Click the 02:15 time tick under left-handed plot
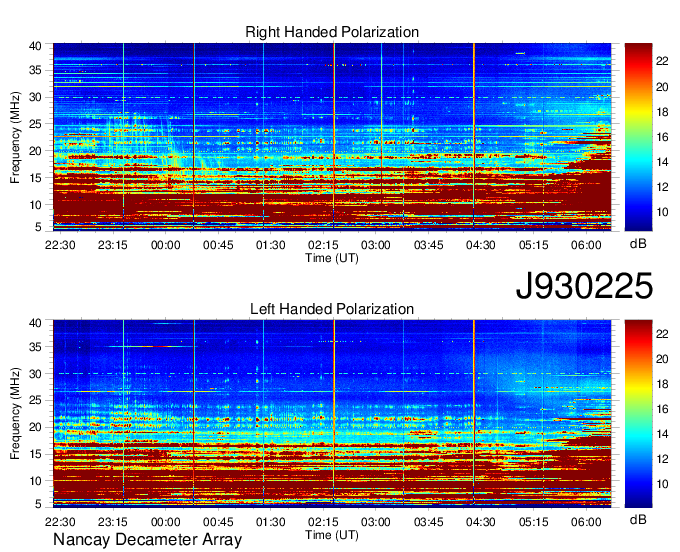Viewport: 680px width, 552px height. (323, 522)
